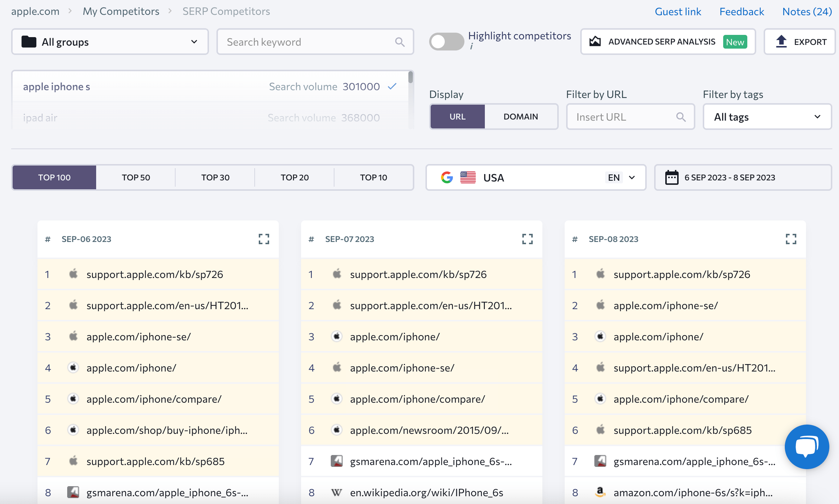Select the TOP 50 tab

(136, 177)
